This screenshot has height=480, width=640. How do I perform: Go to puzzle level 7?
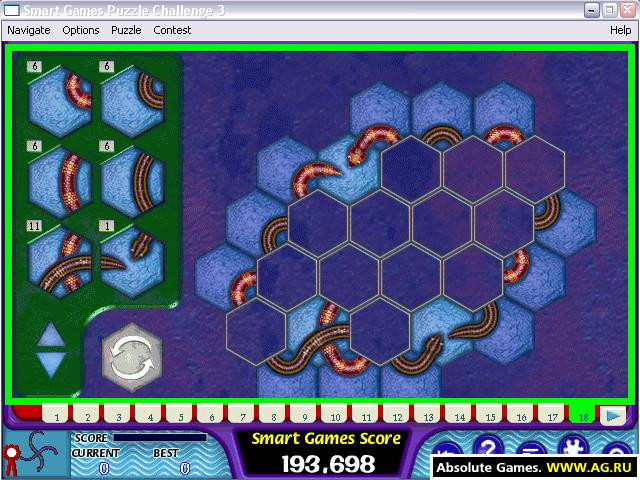click(243, 416)
